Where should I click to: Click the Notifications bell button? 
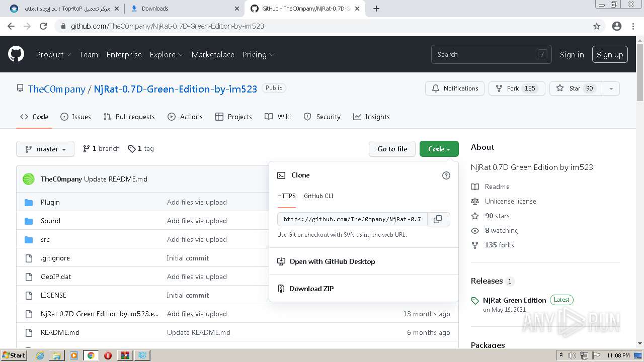click(455, 88)
